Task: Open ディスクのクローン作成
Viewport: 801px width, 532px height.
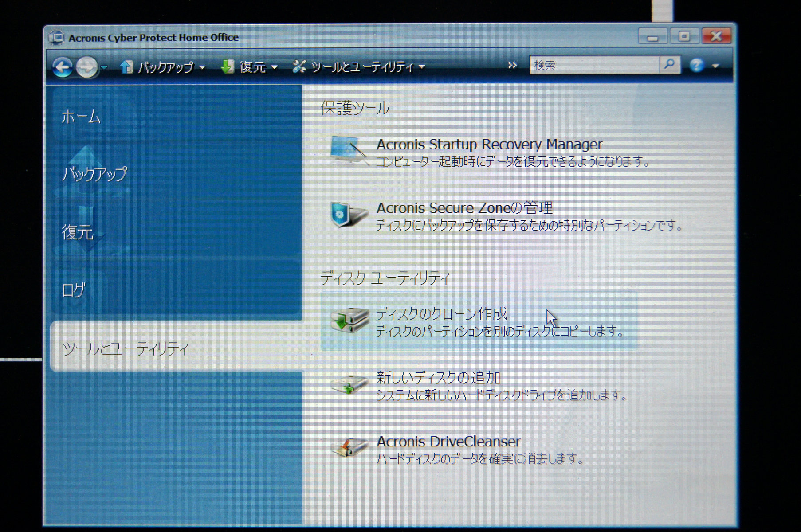Action: pyautogui.click(x=441, y=314)
